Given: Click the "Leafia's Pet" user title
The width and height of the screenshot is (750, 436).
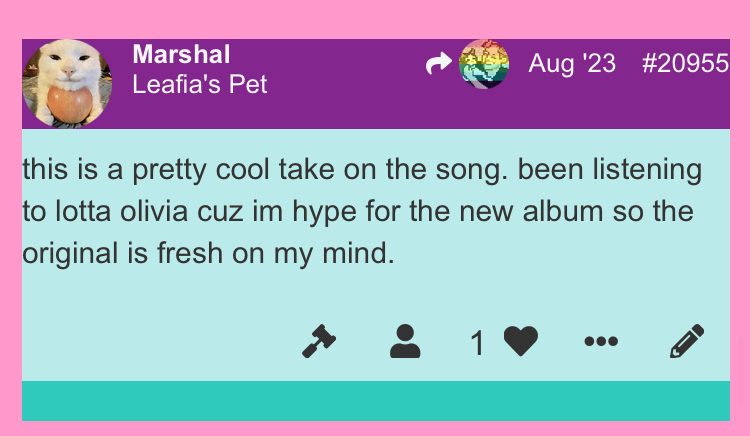Looking at the screenshot, I should (x=200, y=84).
